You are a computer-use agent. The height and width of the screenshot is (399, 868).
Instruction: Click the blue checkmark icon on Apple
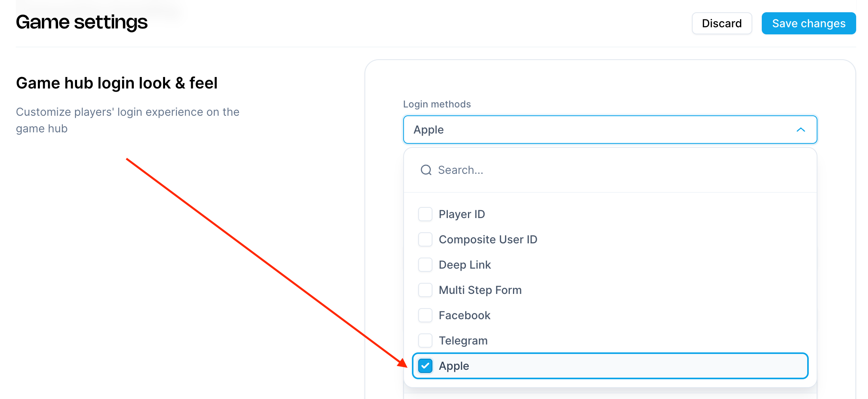tap(425, 366)
